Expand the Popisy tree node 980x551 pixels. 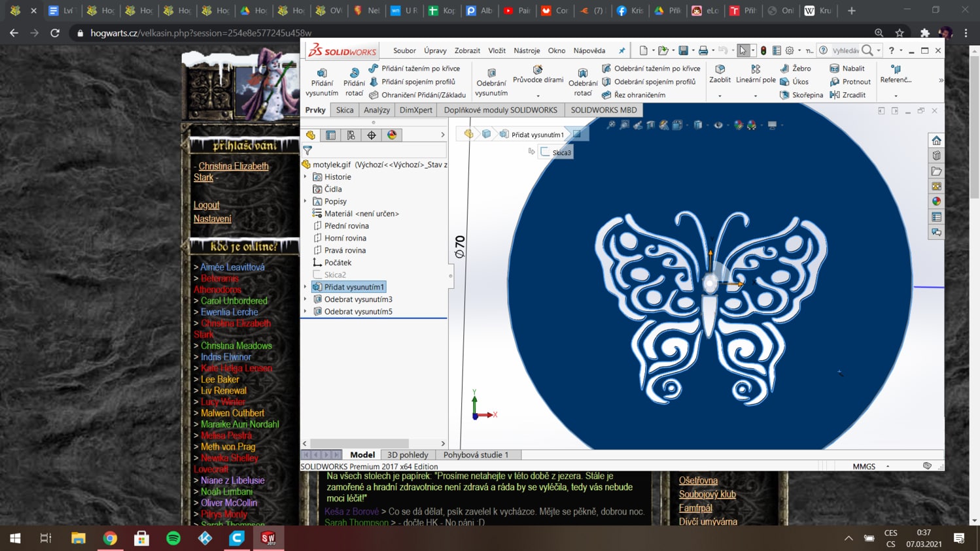pyautogui.click(x=305, y=201)
